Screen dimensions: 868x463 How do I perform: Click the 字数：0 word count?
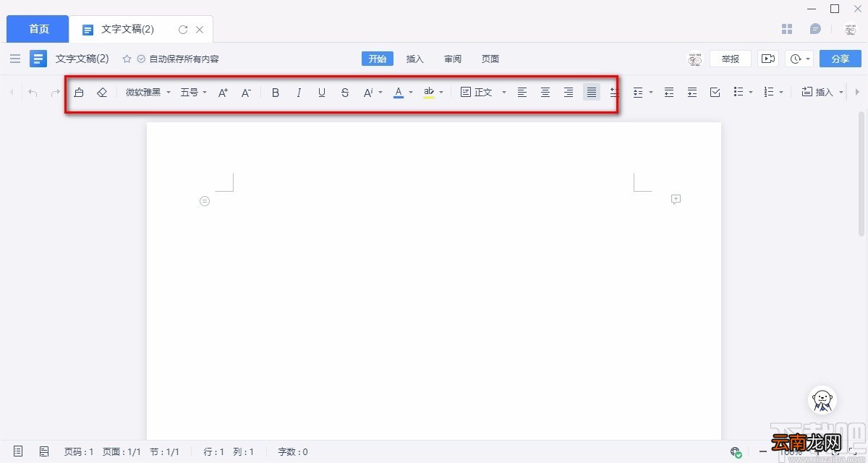293,451
